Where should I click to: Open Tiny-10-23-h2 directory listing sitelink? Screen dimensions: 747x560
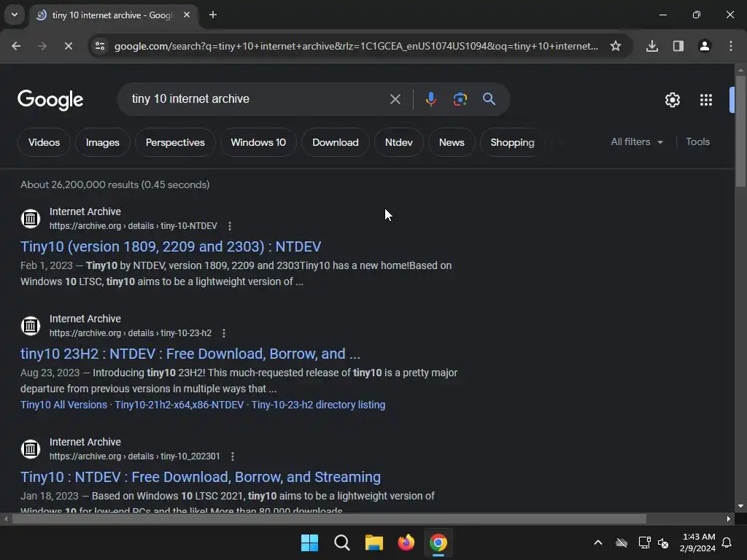318,405
